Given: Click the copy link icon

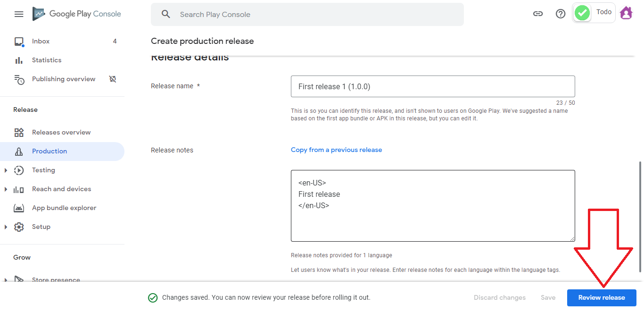Looking at the screenshot, I should (x=538, y=14).
